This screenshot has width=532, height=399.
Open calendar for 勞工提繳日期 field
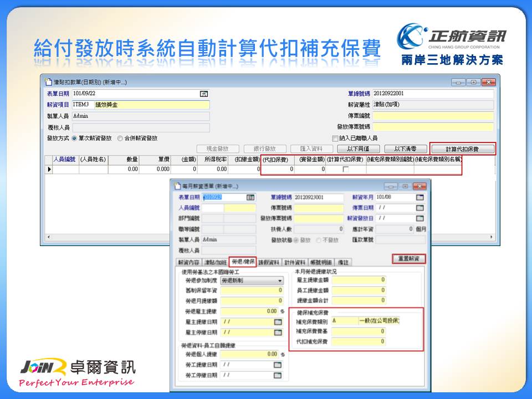click(x=278, y=365)
